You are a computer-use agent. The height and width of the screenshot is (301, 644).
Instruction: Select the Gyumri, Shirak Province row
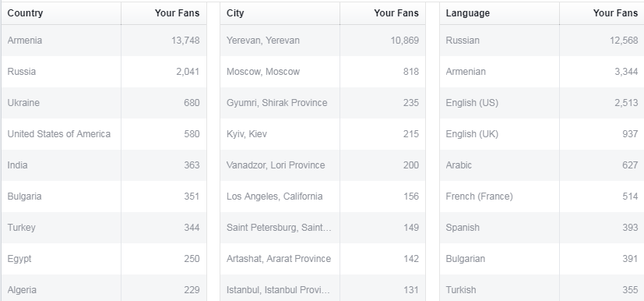pyautogui.click(x=323, y=103)
